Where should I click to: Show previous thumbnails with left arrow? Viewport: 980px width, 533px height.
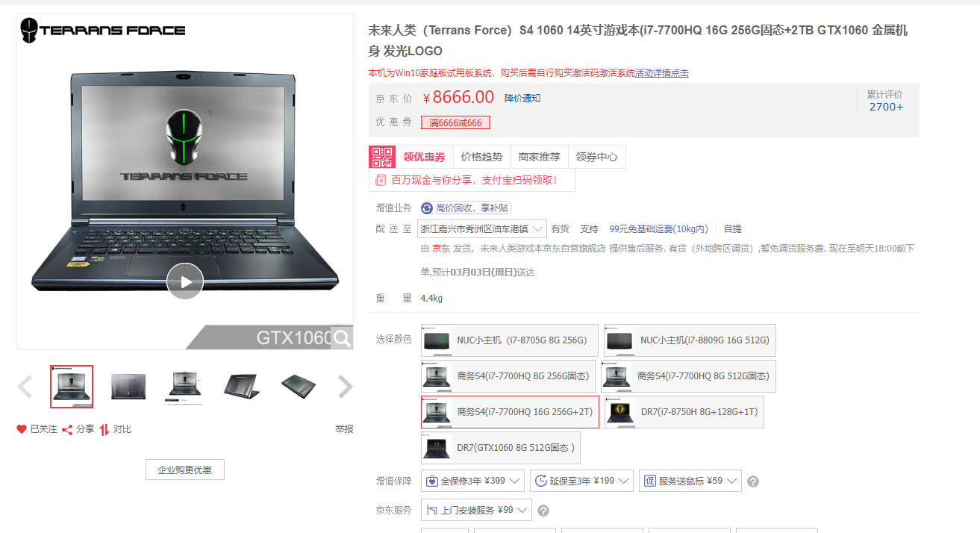coord(25,387)
